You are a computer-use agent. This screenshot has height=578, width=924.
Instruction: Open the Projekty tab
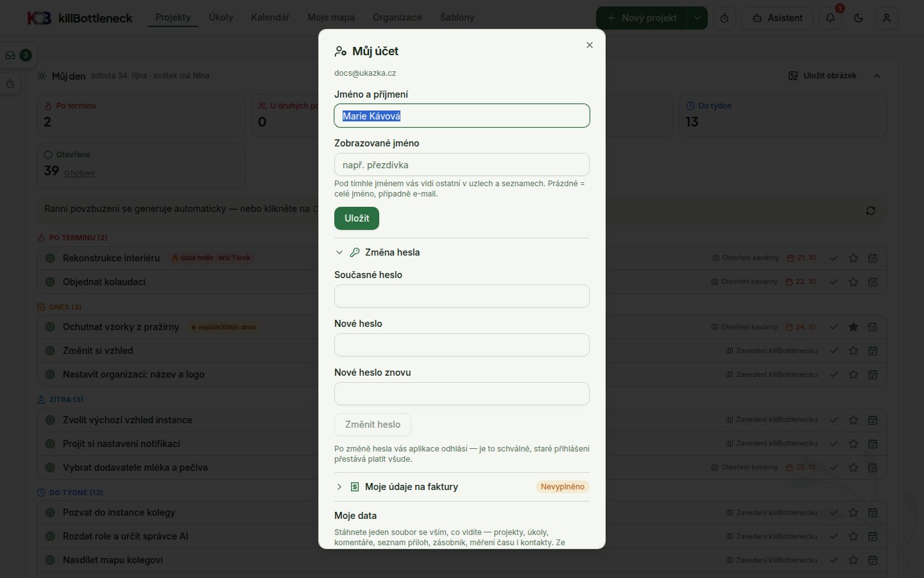click(x=173, y=17)
